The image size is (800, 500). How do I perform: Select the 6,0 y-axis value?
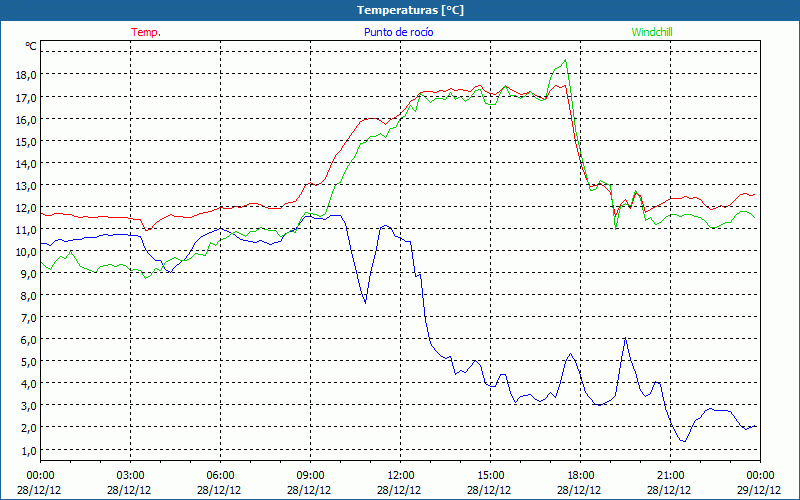[x=28, y=340]
